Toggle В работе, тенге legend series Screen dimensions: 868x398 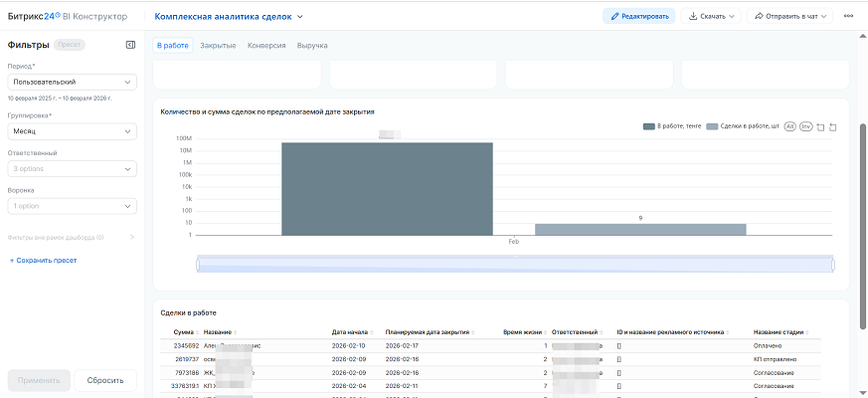tap(671, 126)
